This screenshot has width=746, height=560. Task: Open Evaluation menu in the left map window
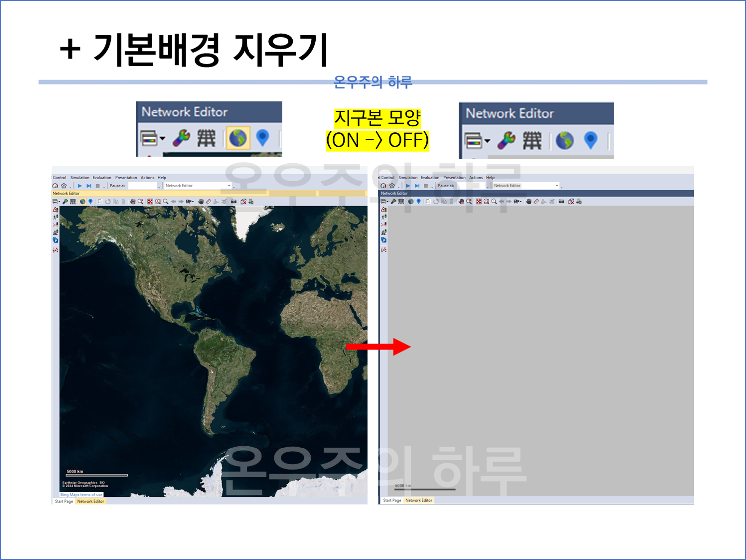click(102, 178)
